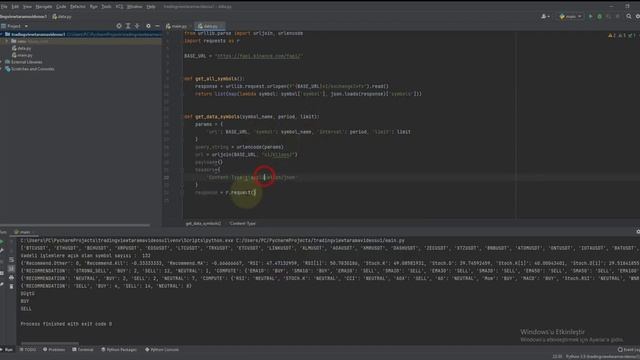
Task: Open the Edit menu
Action: point(15,7)
